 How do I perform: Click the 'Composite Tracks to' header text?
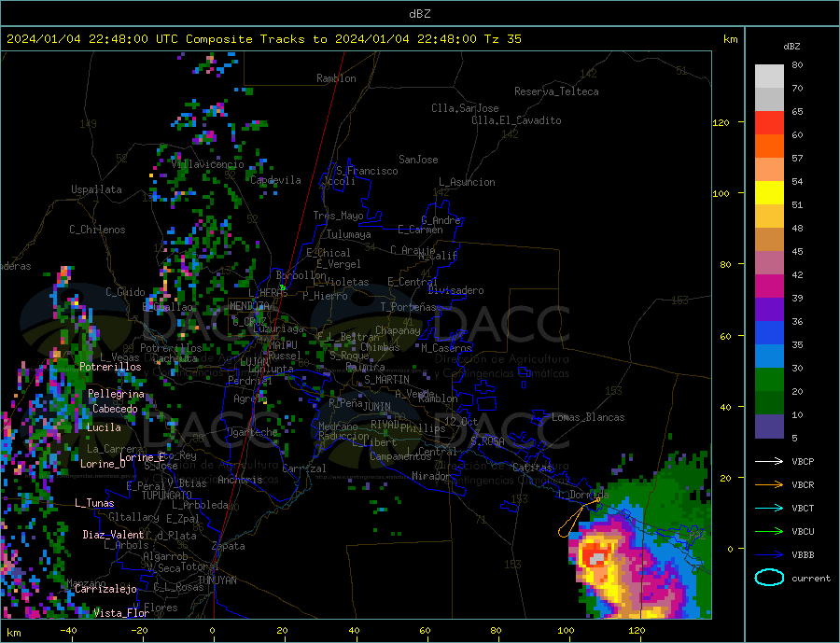pos(256,38)
